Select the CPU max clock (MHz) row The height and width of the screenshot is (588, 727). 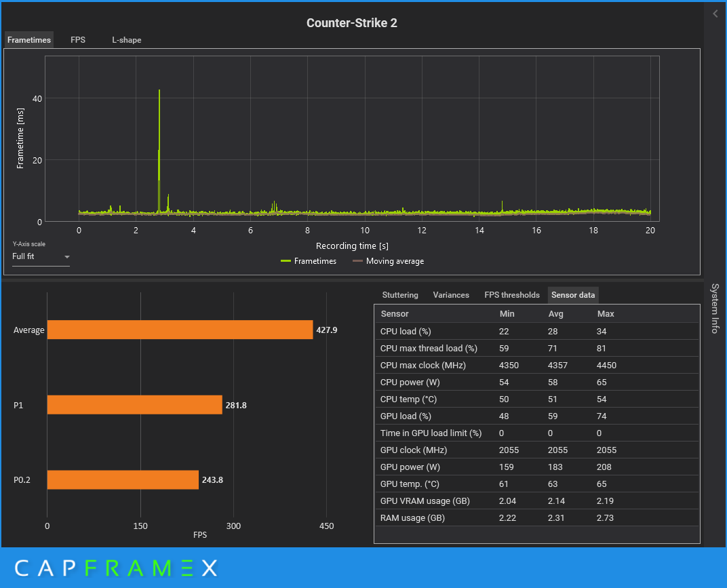click(x=536, y=366)
